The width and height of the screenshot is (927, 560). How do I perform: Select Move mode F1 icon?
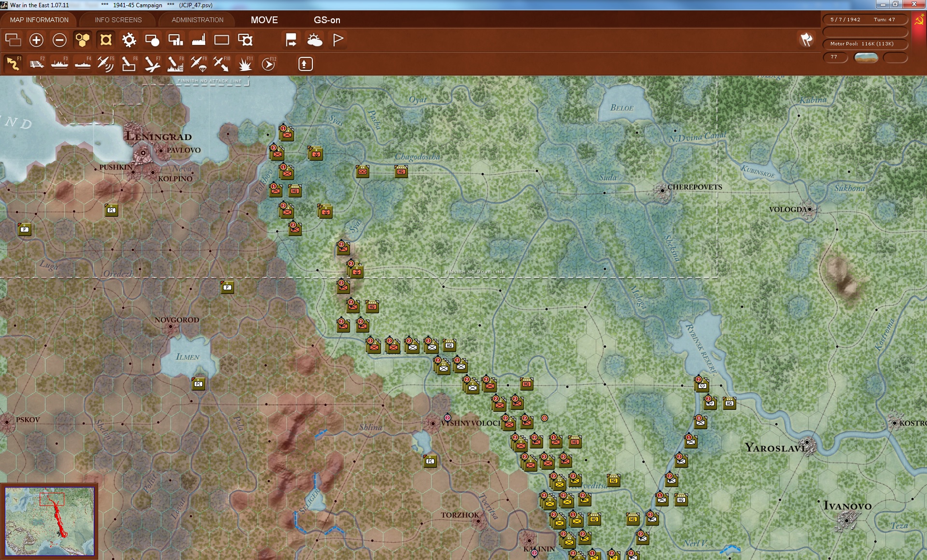click(x=13, y=64)
